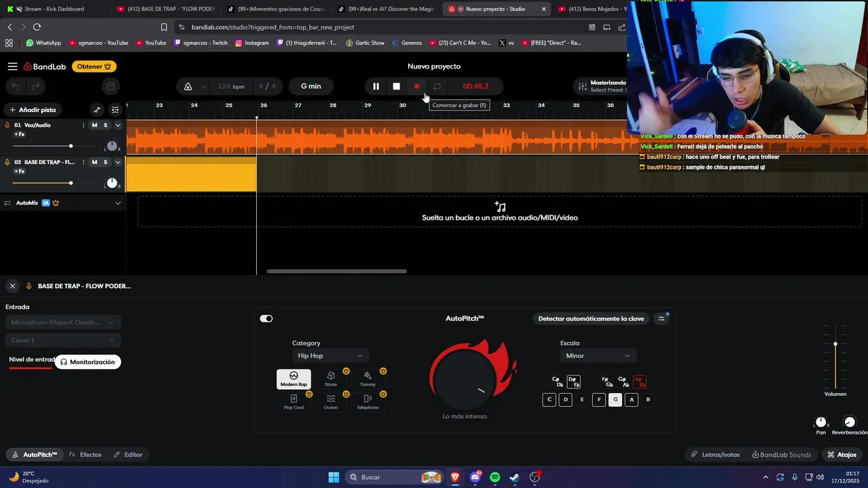Add Fx to the 01 Voz/Audio track
The height and width of the screenshot is (488, 868).
coord(19,134)
